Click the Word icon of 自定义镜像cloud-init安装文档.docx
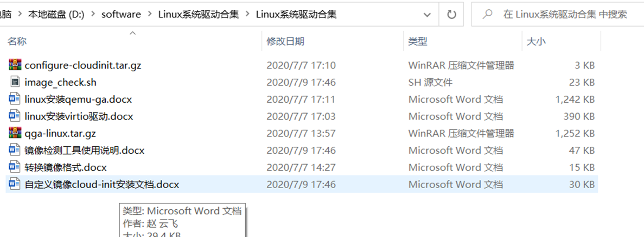The image size is (644, 237). point(15,184)
